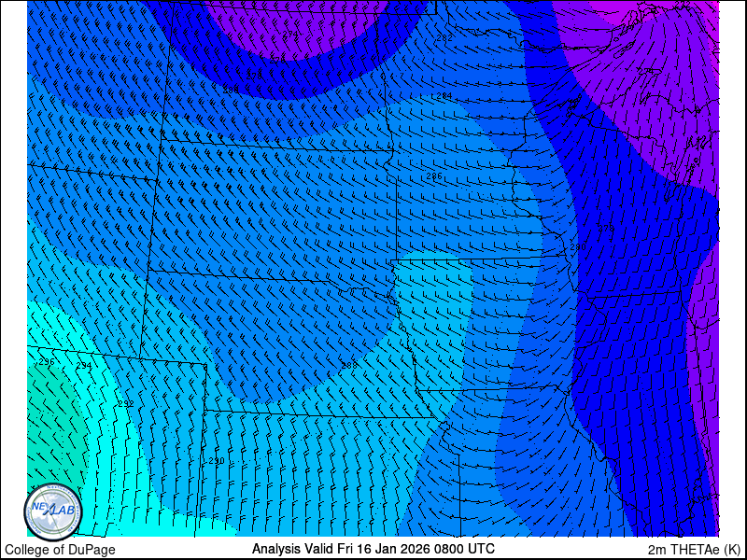The height and width of the screenshot is (560, 747).
Task: Click the 286 contour label
Action: tap(434, 176)
